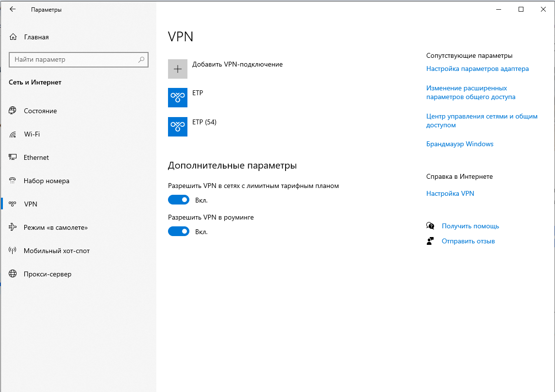Click the Сеть и Интернет heading
Screen dimensions: 555x392
35,82
